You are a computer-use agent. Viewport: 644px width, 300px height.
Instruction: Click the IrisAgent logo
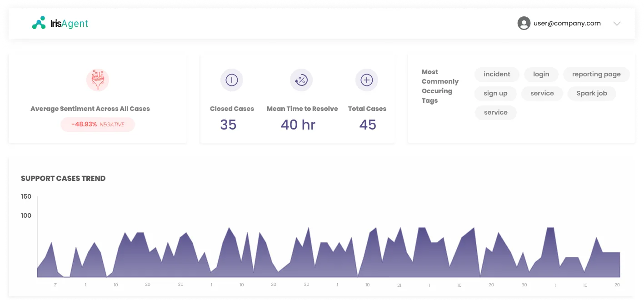pos(60,23)
